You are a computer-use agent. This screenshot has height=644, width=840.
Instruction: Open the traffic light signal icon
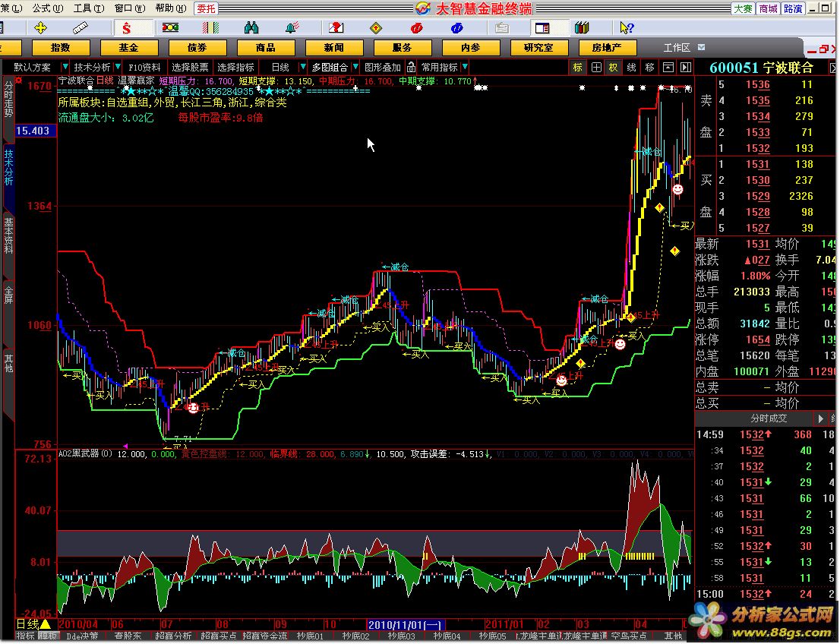pos(170,28)
